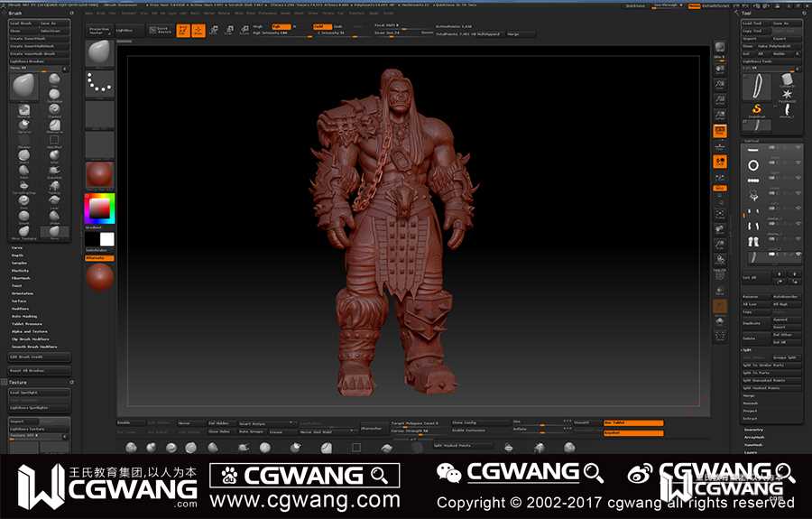Toggle Rgb paint mode
The image size is (812, 519).
(x=281, y=26)
